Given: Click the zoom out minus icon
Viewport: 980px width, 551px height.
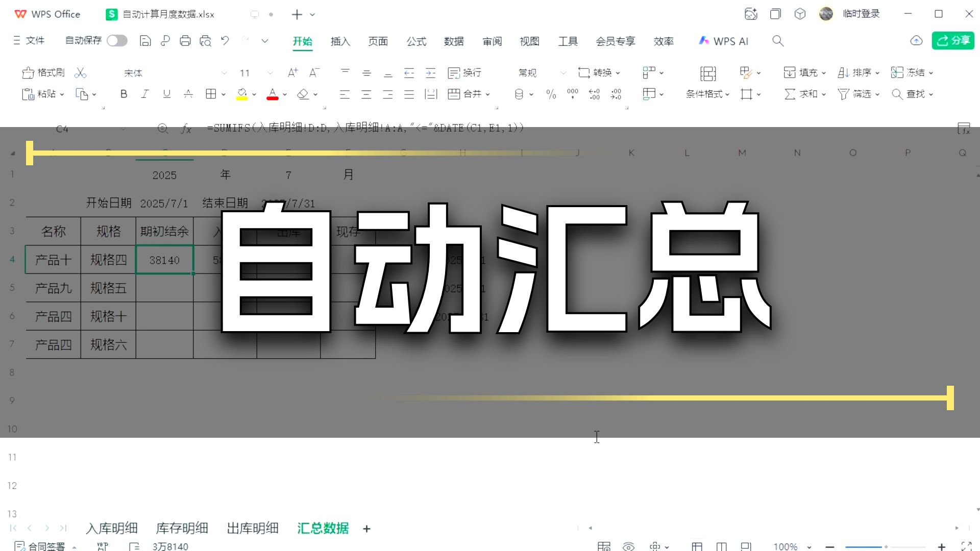Looking at the screenshot, I should (x=830, y=547).
